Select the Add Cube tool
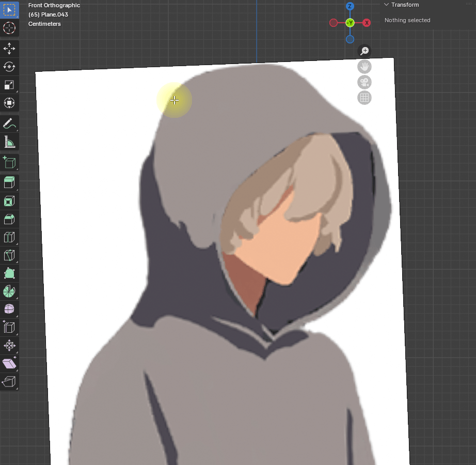 click(9, 163)
